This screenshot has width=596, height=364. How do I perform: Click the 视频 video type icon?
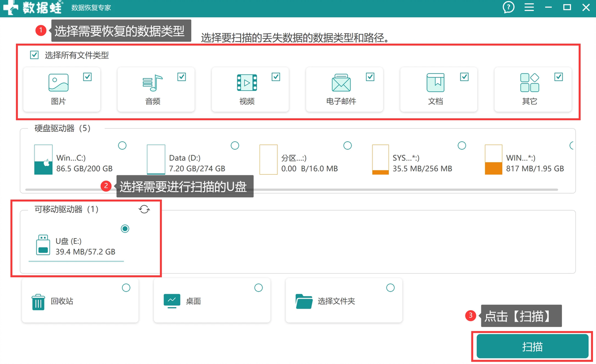(246, 82)
